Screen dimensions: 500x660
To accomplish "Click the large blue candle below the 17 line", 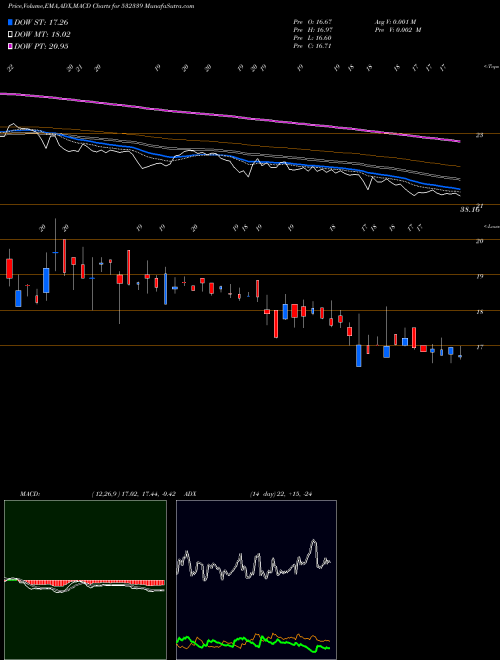I will [359, 356].
